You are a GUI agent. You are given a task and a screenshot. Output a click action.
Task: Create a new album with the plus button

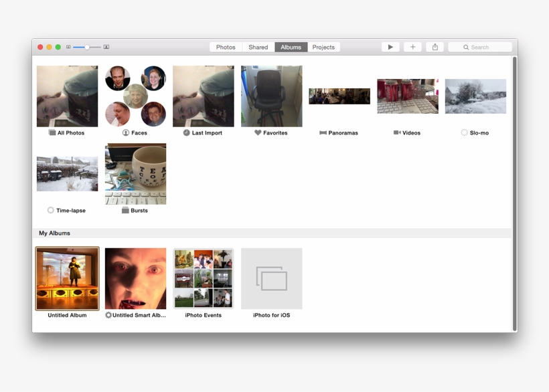pyautogui.click(x=412, y=47)
